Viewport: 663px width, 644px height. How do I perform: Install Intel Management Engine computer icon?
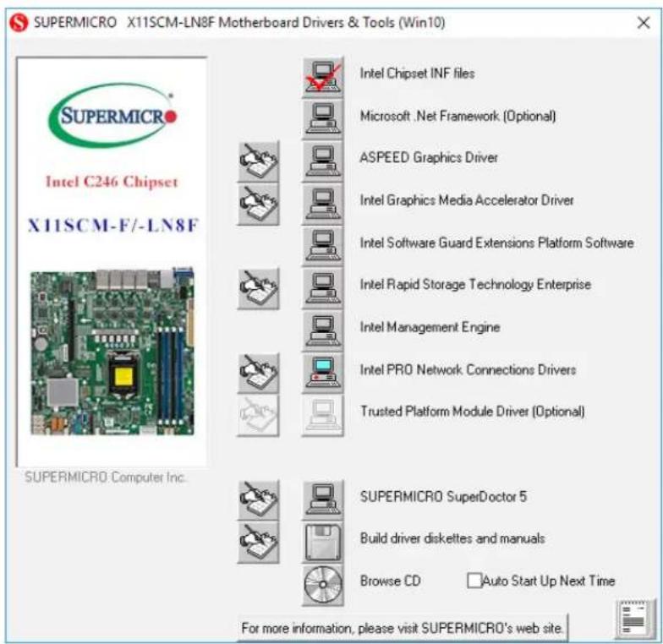pyautogui.click(x=323, y=331)
